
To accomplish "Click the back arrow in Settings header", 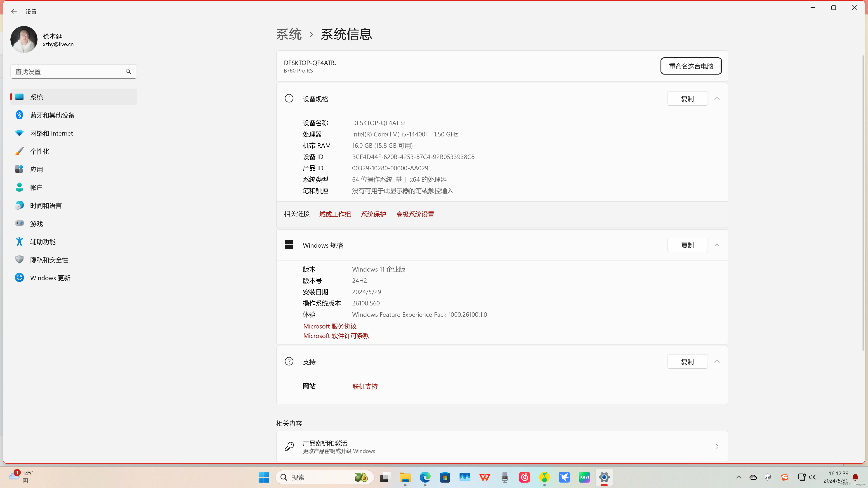I will [14, 12].
